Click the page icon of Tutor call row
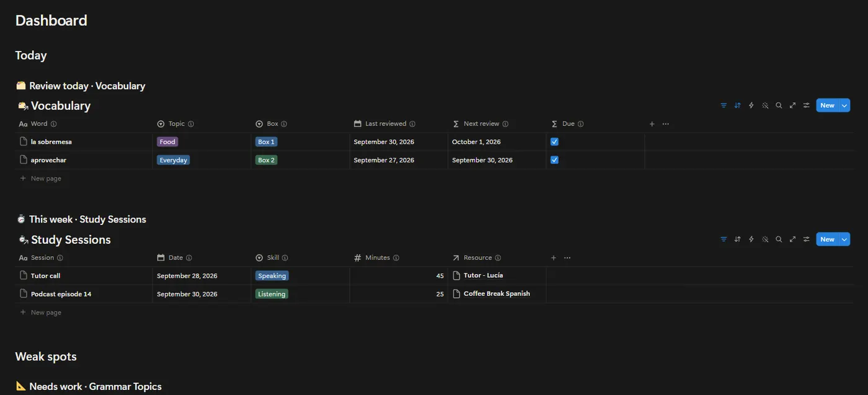This screenshot has width=868, height=395. click(x=24, y=275)
